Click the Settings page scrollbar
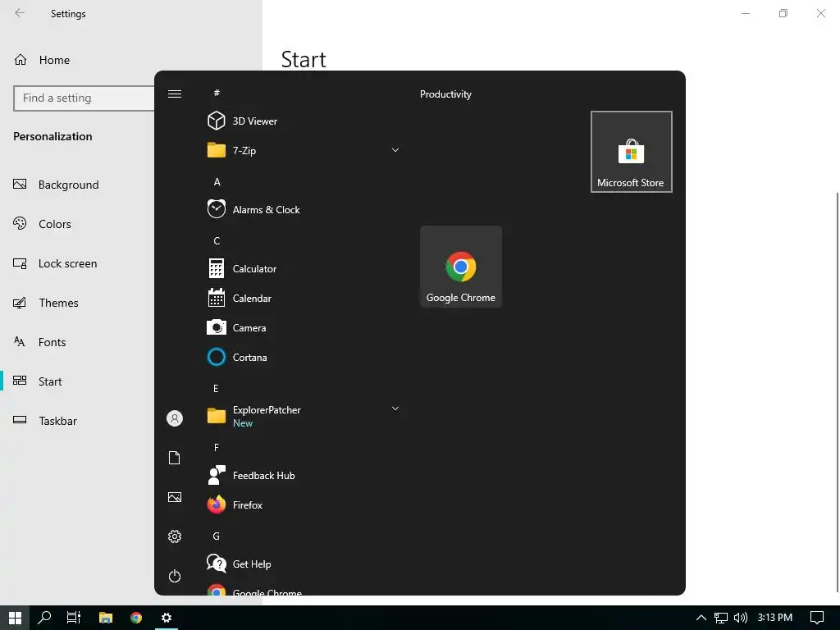Screen dimensions: 840x630 tap(838, 394)
